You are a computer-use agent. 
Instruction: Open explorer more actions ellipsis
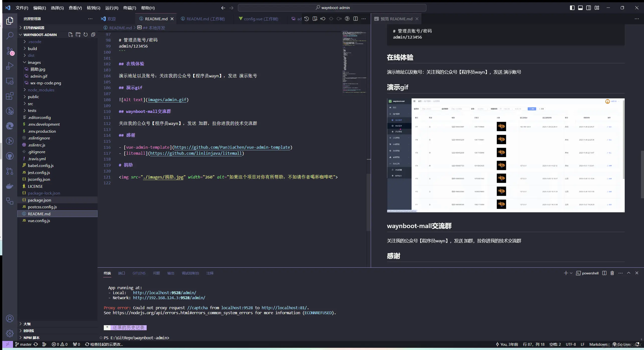(x=90, y=19)
